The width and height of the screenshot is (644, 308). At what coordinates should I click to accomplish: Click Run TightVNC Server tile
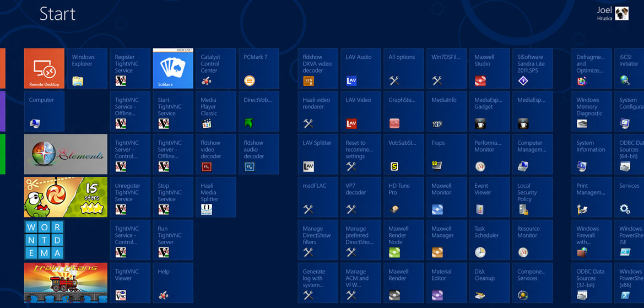click(173, 240)
